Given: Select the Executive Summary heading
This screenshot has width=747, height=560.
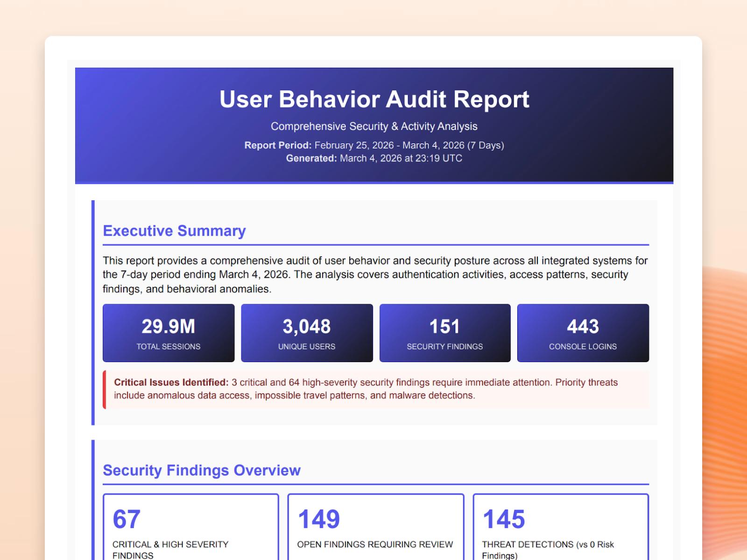Looking at the screenshot, I should point(174,231).
